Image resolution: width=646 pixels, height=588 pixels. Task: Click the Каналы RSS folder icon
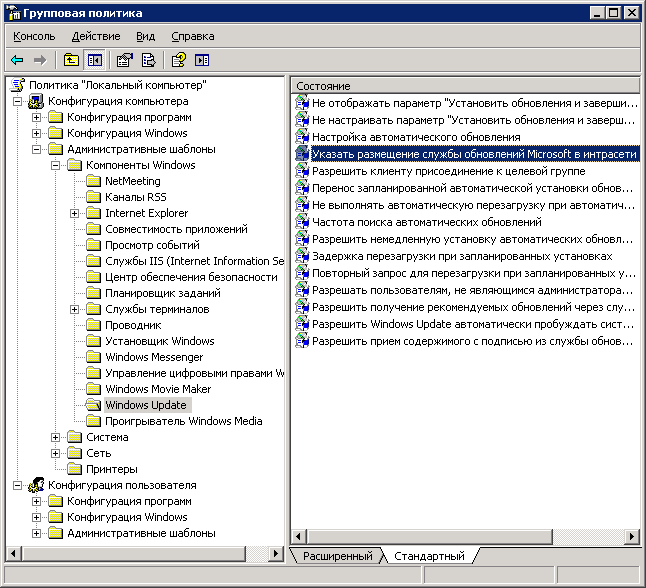93,197
